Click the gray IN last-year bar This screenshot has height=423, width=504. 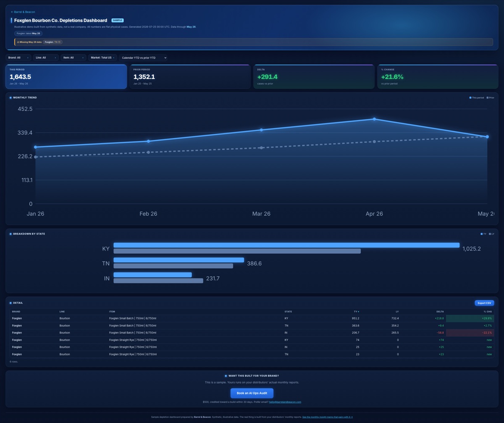click(158, 281)
